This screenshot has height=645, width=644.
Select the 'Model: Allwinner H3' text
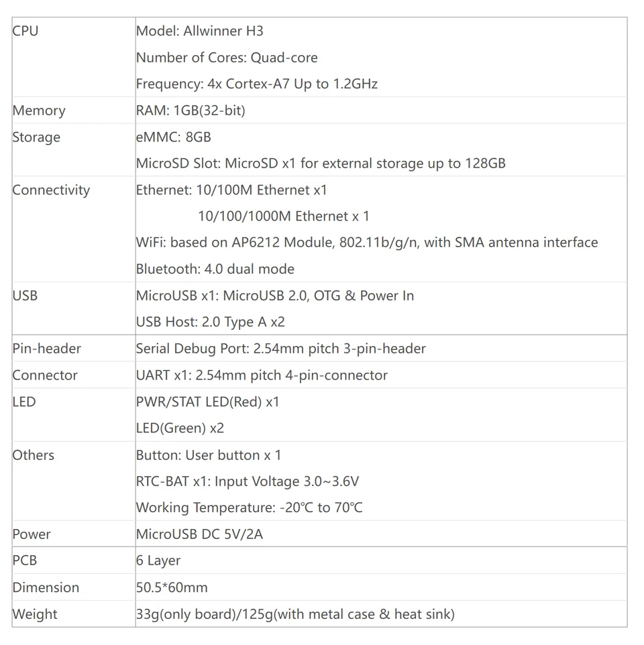point(204,31)
